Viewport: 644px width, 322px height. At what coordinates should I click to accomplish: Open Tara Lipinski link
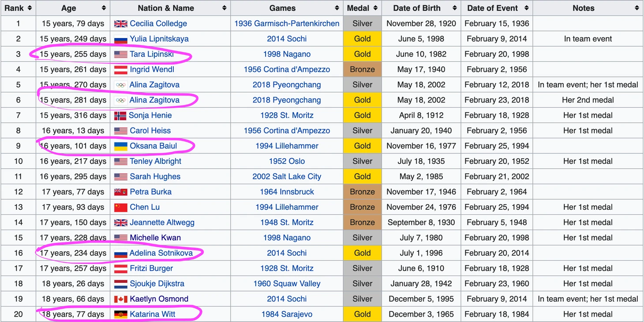click(152, 54)
